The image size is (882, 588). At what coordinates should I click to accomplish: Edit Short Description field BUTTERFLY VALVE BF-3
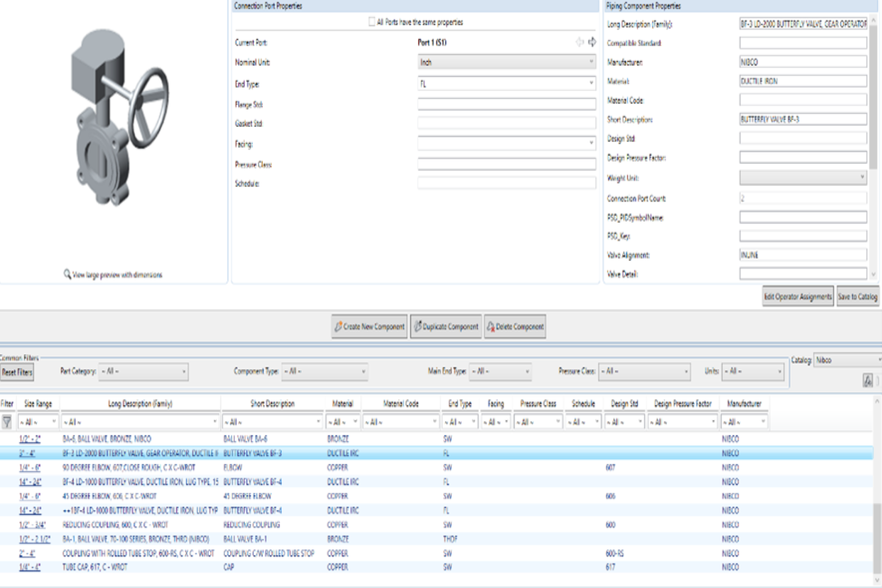(803, 119)
